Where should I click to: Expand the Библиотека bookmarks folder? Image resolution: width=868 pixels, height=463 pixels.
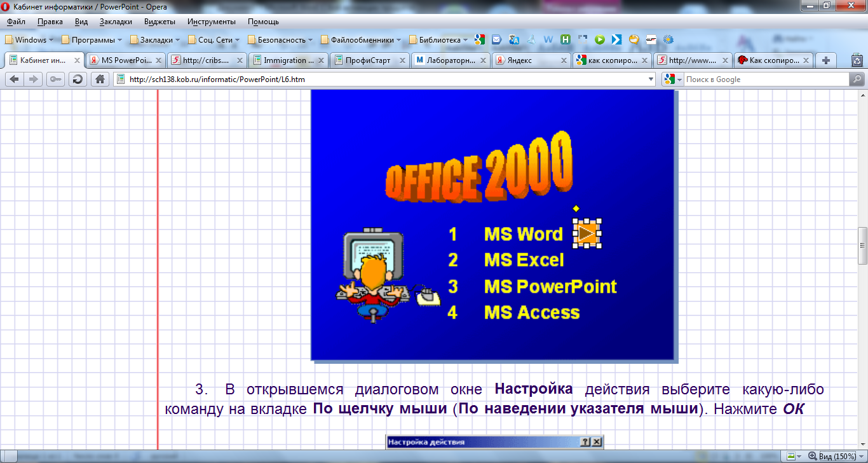pos(438,39)
